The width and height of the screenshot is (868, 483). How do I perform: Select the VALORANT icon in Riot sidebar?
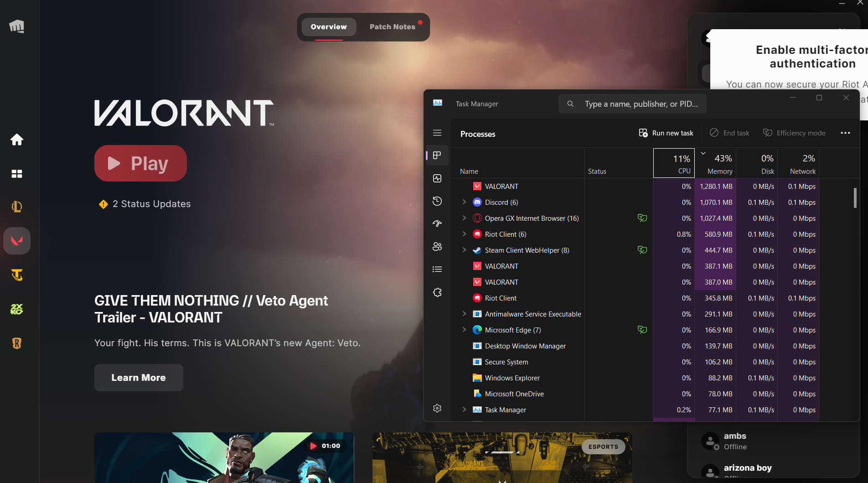tap(17, 241)
